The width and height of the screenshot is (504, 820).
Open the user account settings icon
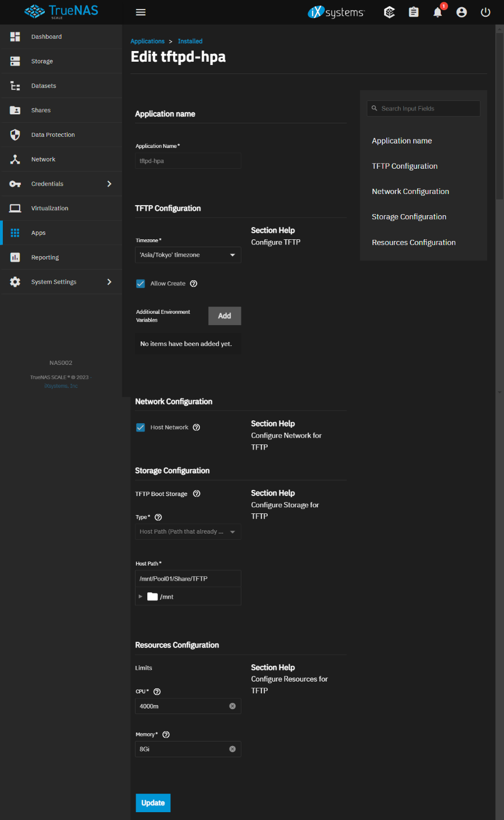461,12
